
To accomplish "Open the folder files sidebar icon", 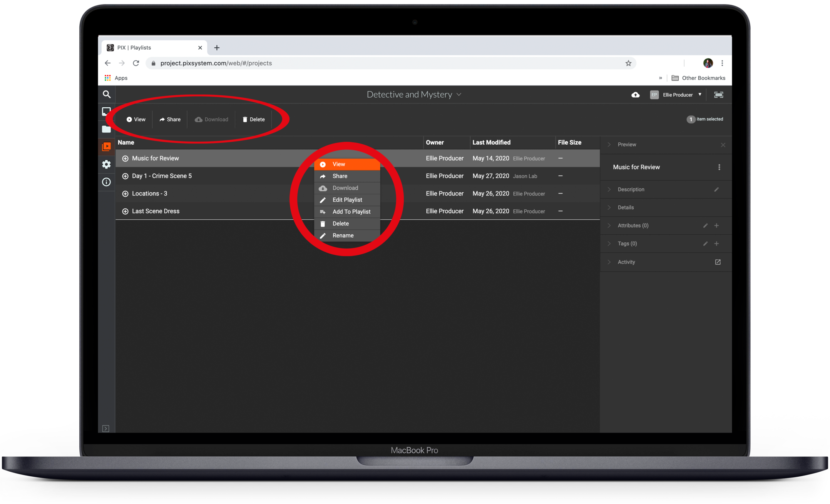I will (107, 129).
